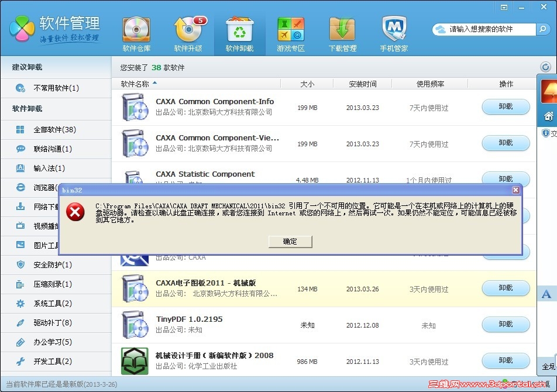
Task: Click the 输入法 keyboard icon
Action: (20, 168)
